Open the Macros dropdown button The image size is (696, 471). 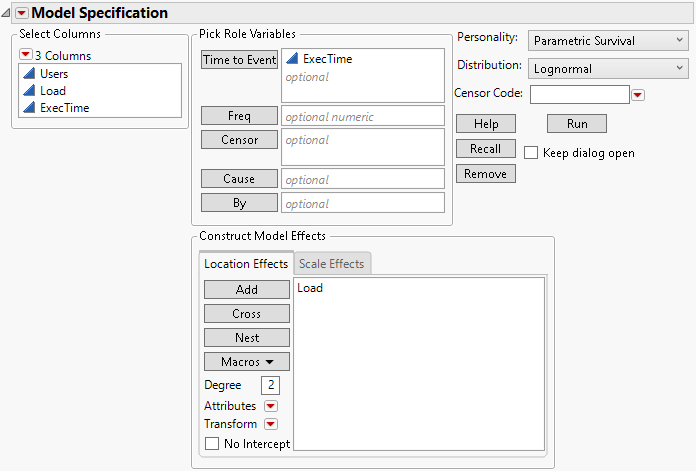pos(247,361)
